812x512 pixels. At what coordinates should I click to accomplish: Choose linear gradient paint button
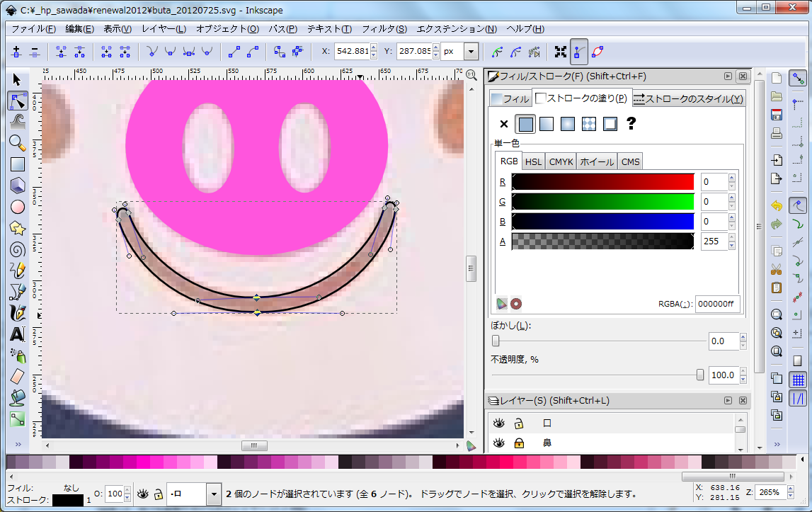coord(547,124)
